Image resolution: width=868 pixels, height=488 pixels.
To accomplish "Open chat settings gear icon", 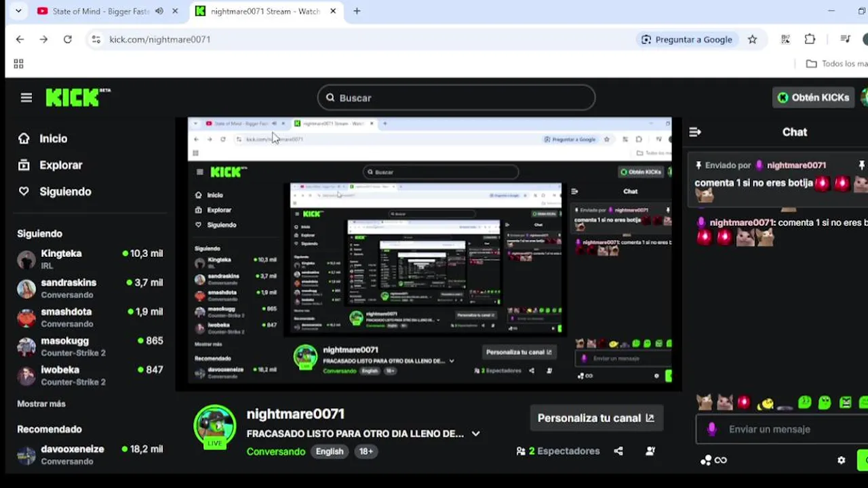I will 842,460.
